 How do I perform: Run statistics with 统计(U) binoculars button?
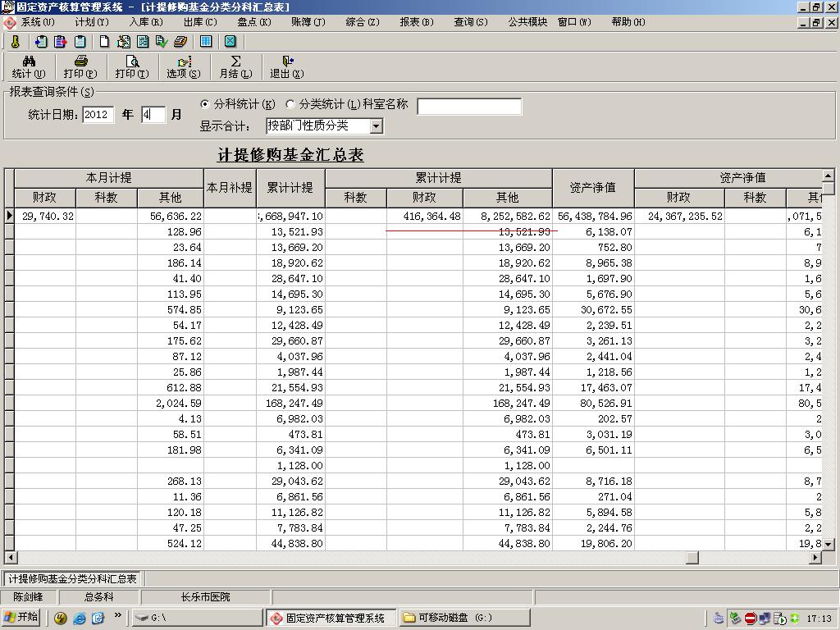pos(29,67)
